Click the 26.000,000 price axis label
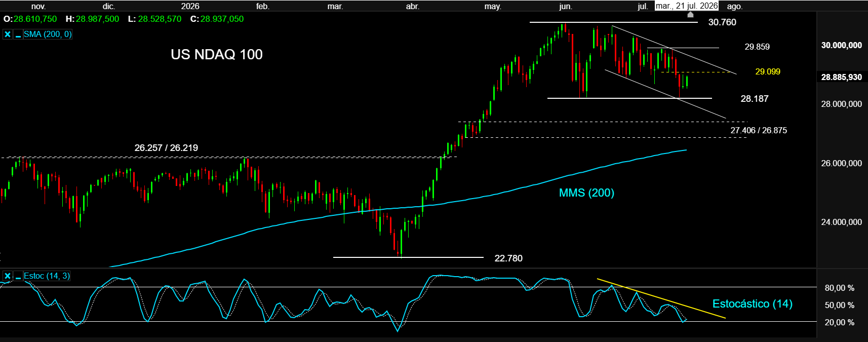 842,163
